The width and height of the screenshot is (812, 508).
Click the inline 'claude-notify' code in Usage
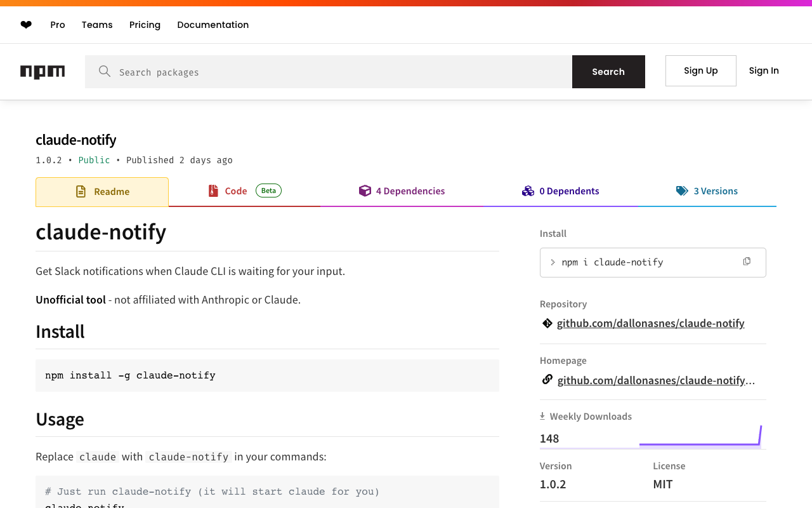point(188,457)
